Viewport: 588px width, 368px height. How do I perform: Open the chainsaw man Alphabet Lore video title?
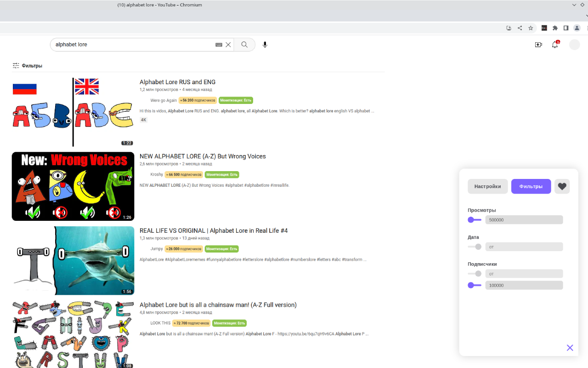(218, 305)
